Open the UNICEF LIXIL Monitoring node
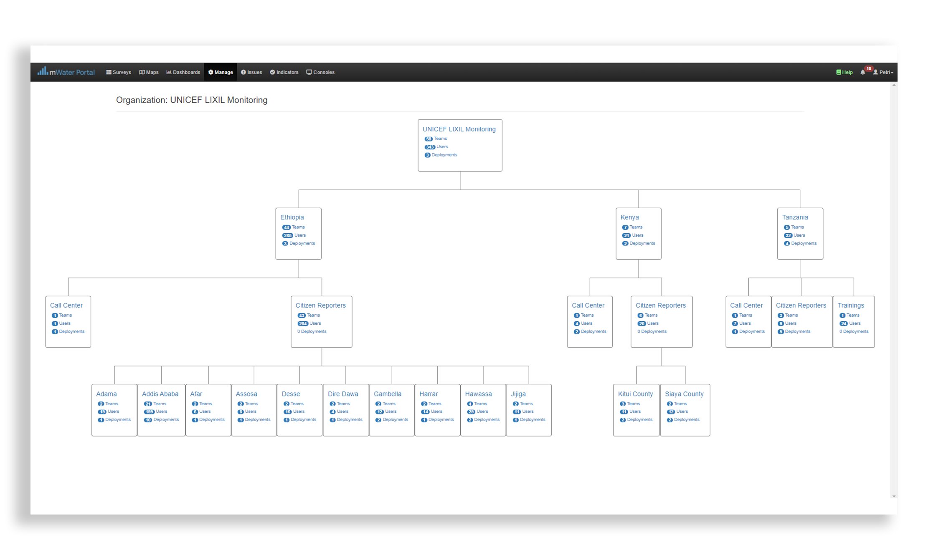Viewport: 928px width, 560px height. click(459, 129)
